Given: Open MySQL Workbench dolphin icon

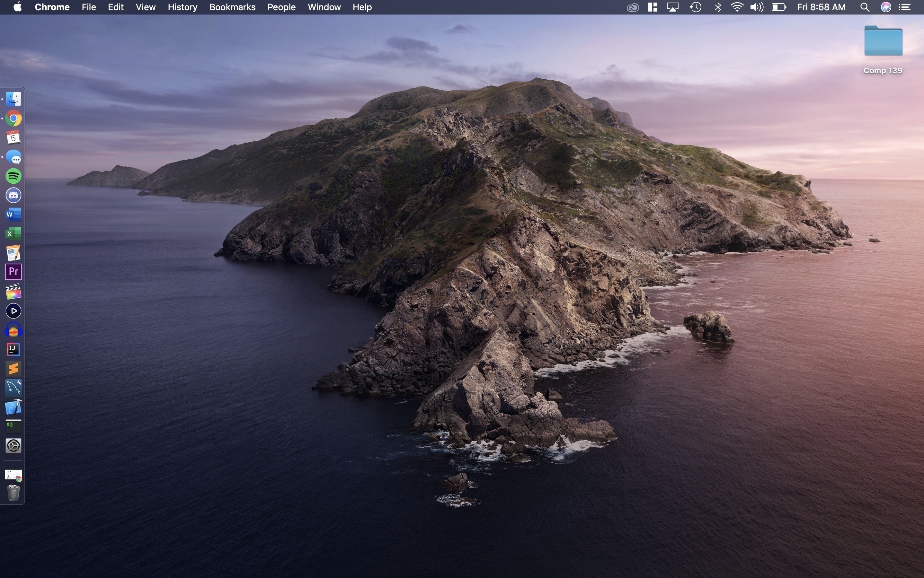Looking at the screenshot, I should 13,388.
